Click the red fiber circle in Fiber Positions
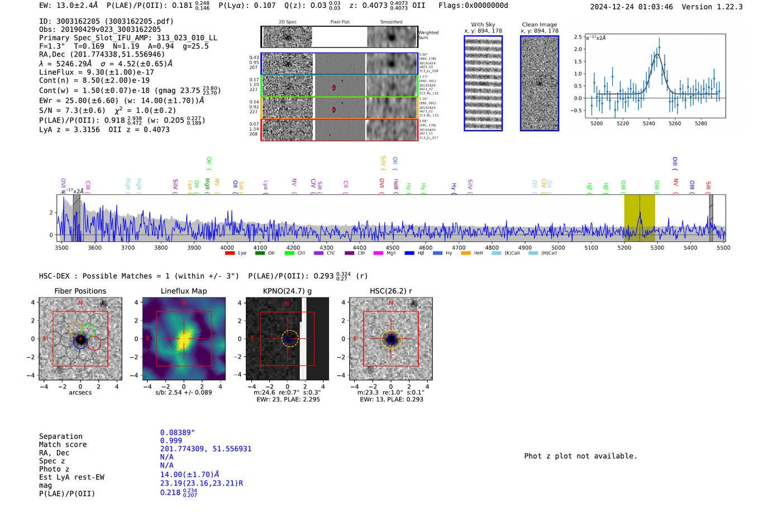 [94, 343]
